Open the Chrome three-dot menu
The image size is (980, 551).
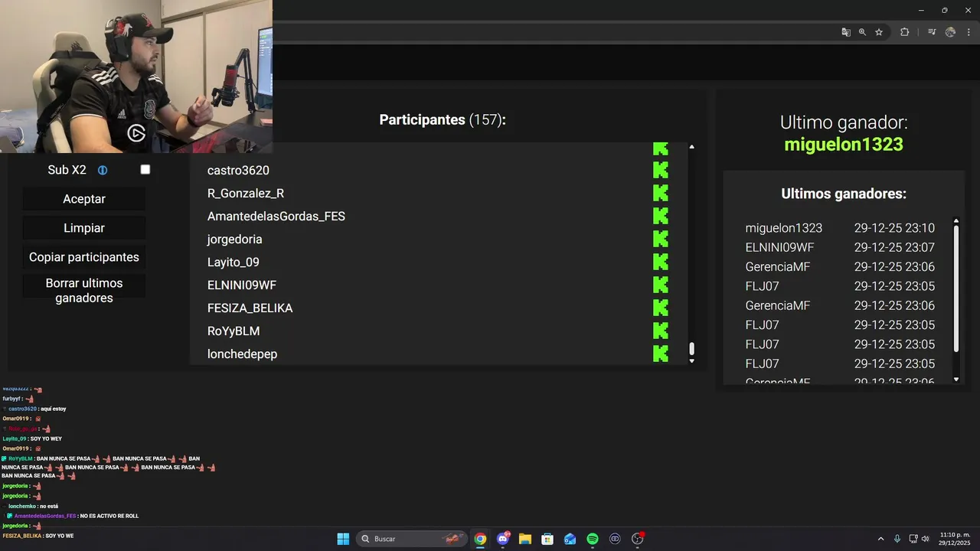[969, 32]
